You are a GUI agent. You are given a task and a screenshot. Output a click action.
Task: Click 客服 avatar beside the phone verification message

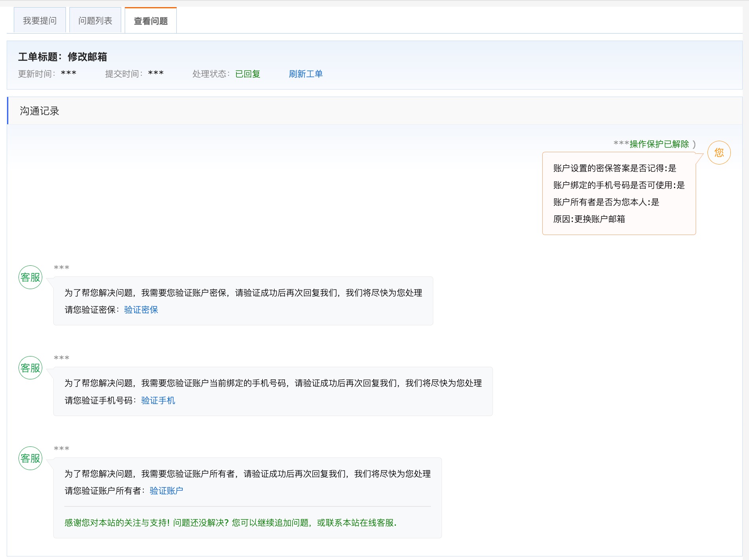(x=30, y=368)
